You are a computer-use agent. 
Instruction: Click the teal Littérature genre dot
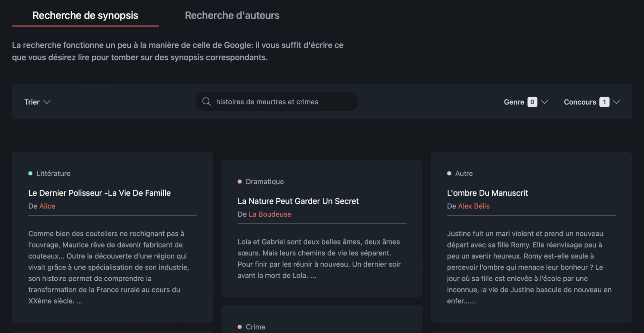[x=31, y=173]
